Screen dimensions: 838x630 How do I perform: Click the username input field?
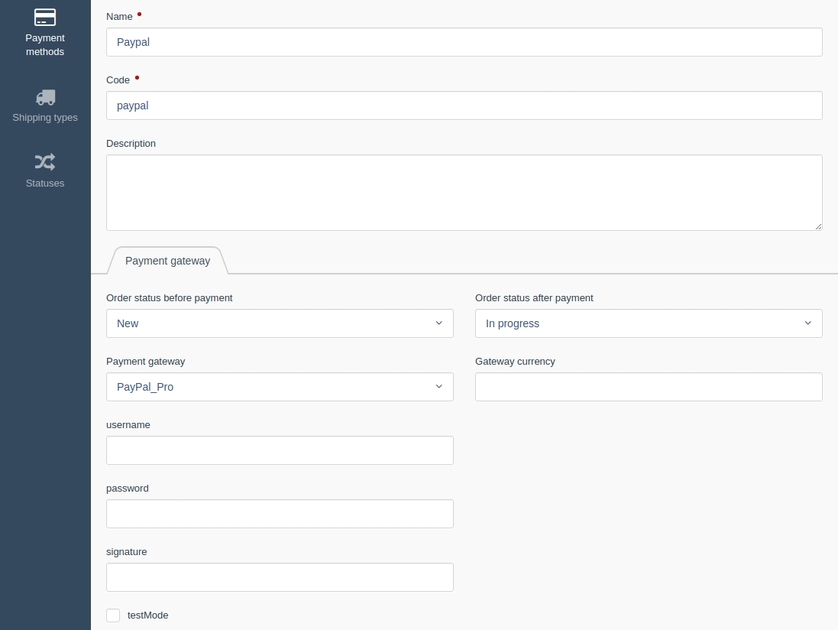point(280,450)
